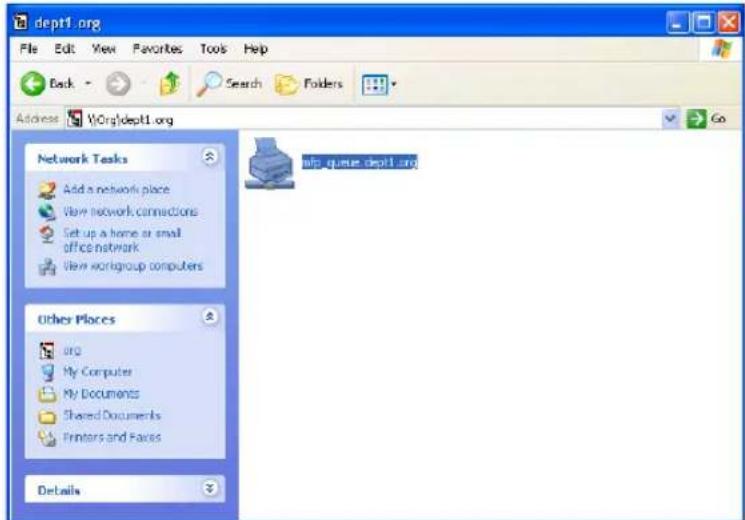Screen dimensions: 745x520
Task: Click the Printers and Faxes icon
Action: [x=47, y=438]
